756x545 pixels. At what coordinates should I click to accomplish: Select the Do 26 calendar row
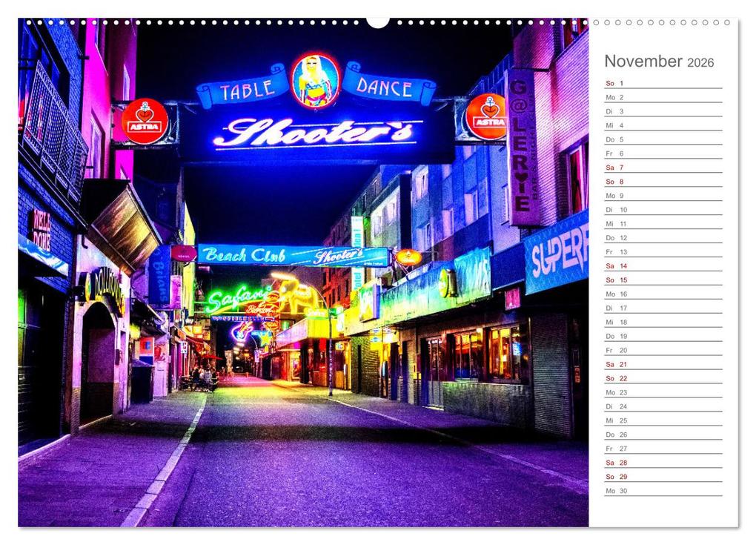tap(663, 434)
